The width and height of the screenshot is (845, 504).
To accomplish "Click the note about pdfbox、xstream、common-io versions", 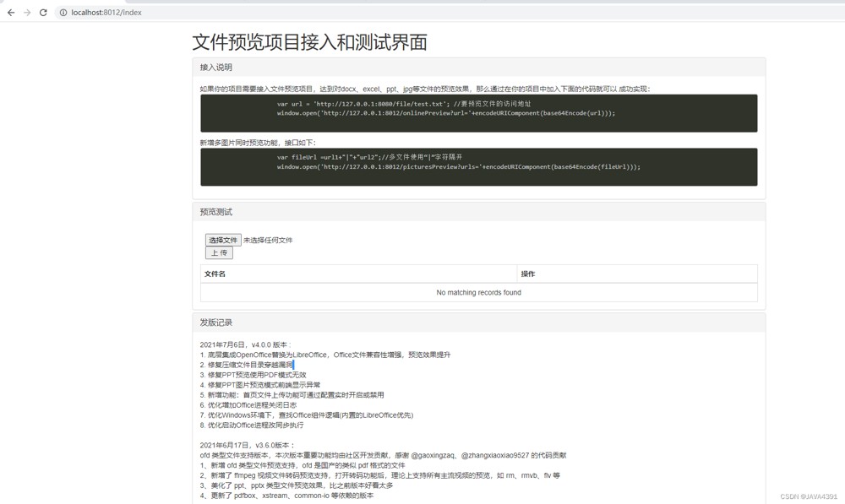I will coord(286,496).
